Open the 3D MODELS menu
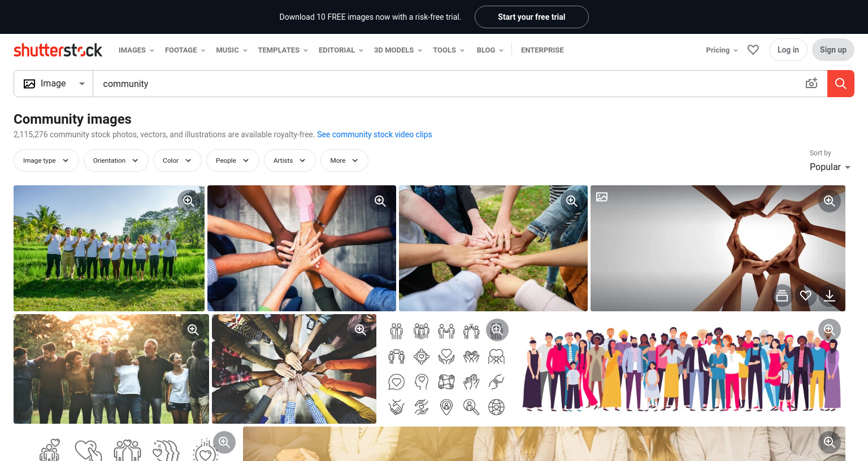The width and height of the screenshot is (868, 461). tap(398, 50)
